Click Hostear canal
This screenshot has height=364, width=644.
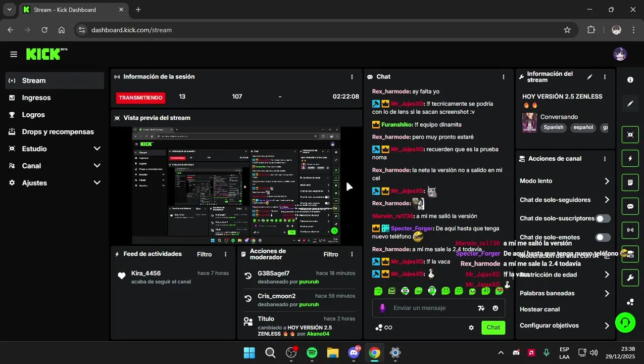(539, 309)
